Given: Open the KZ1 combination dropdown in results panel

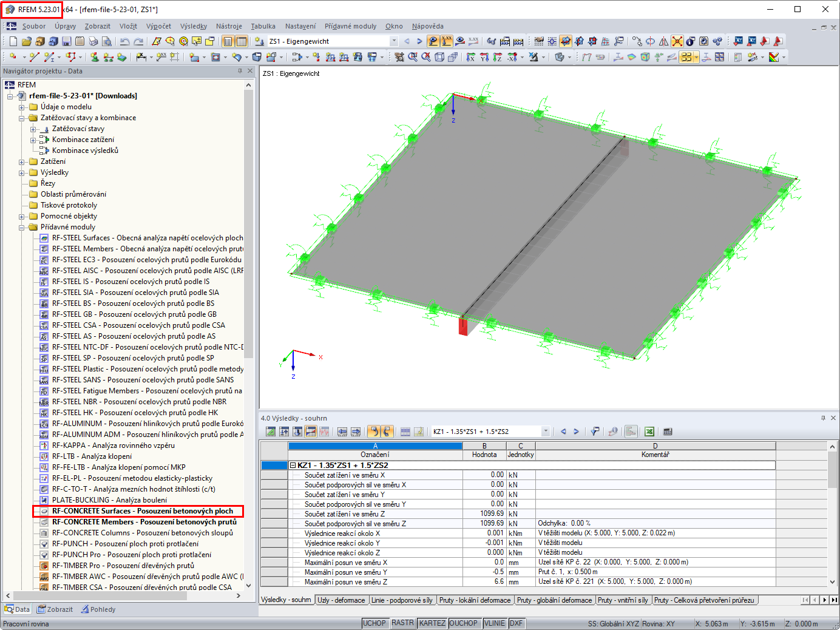Looking at the screenshot, I should [545, 432].
